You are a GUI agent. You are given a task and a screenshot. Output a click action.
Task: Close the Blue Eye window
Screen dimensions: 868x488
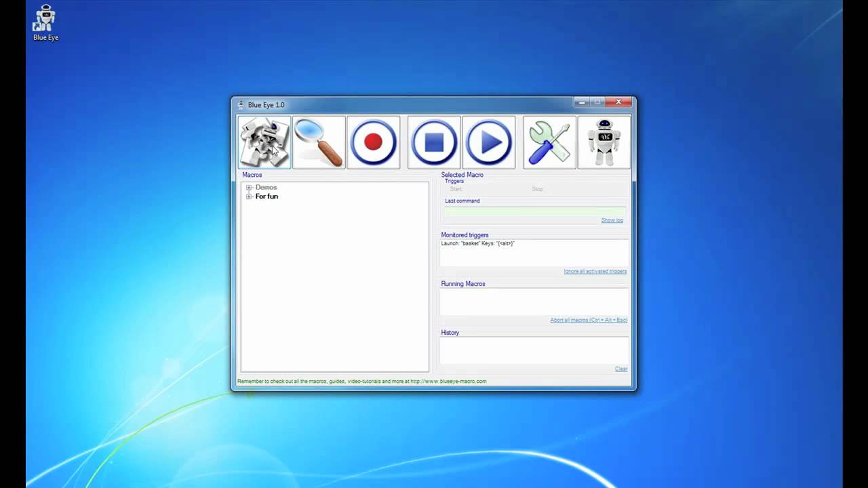[x=618, y=102]
